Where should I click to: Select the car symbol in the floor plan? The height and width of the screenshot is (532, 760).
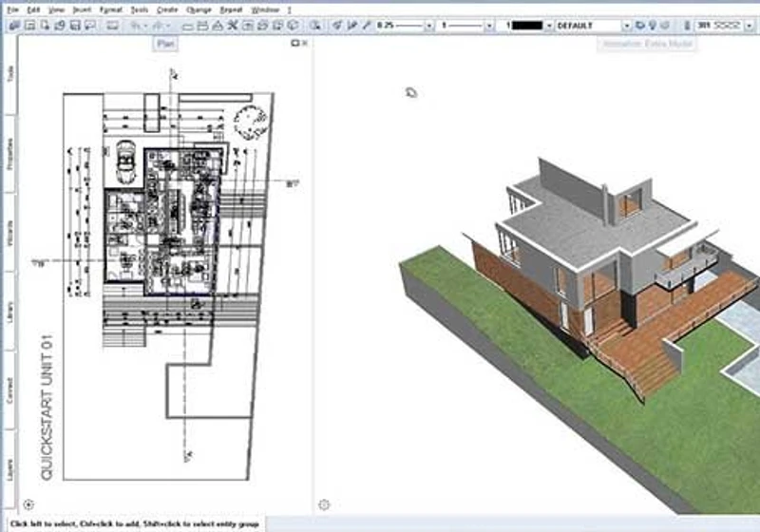click(x=126, y=161)
